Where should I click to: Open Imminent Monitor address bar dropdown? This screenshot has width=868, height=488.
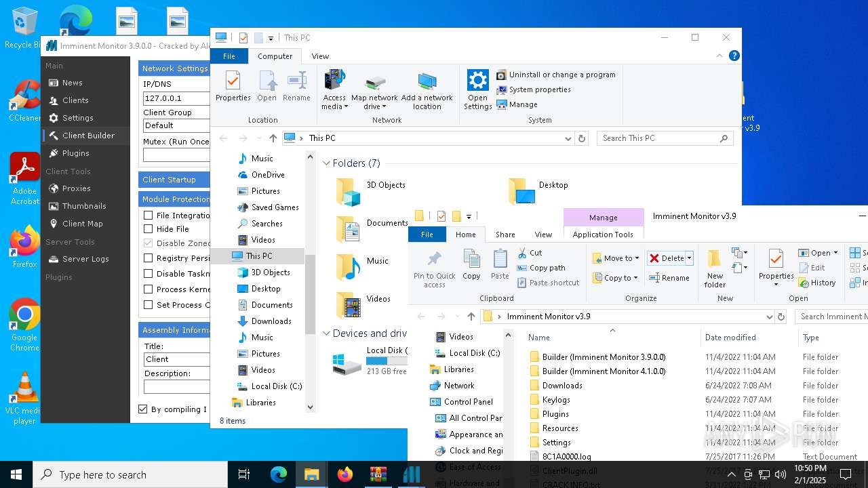click(x=769, y=317)
